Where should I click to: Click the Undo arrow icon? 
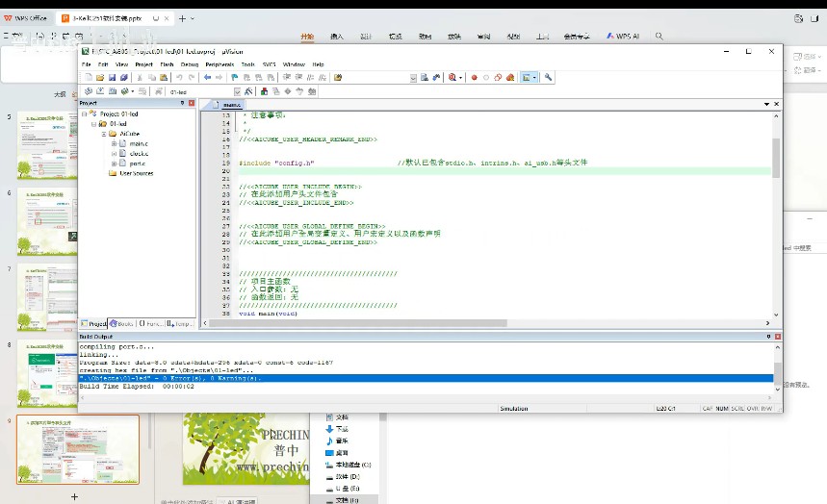click(180, 77)
